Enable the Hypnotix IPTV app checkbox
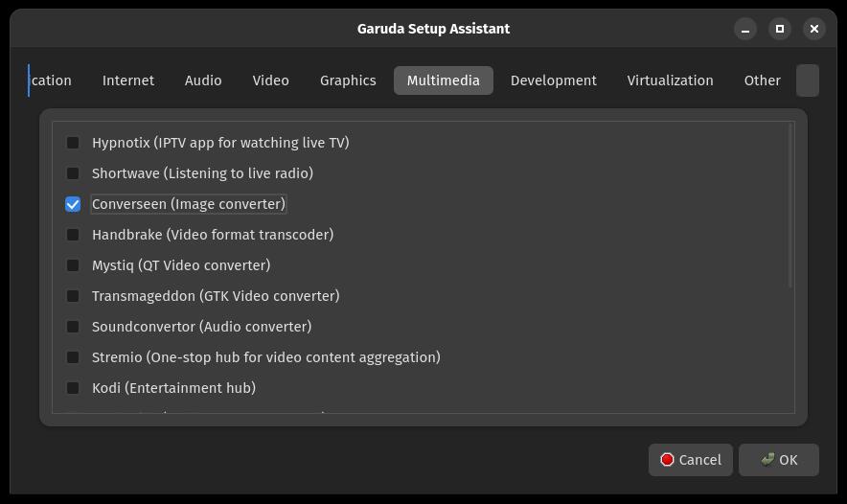The width and height of the screenshot is (847, 504). pos(73,143)
